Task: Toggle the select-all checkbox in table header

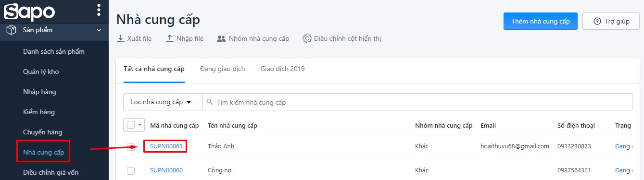Action: (x=131, y=125)
